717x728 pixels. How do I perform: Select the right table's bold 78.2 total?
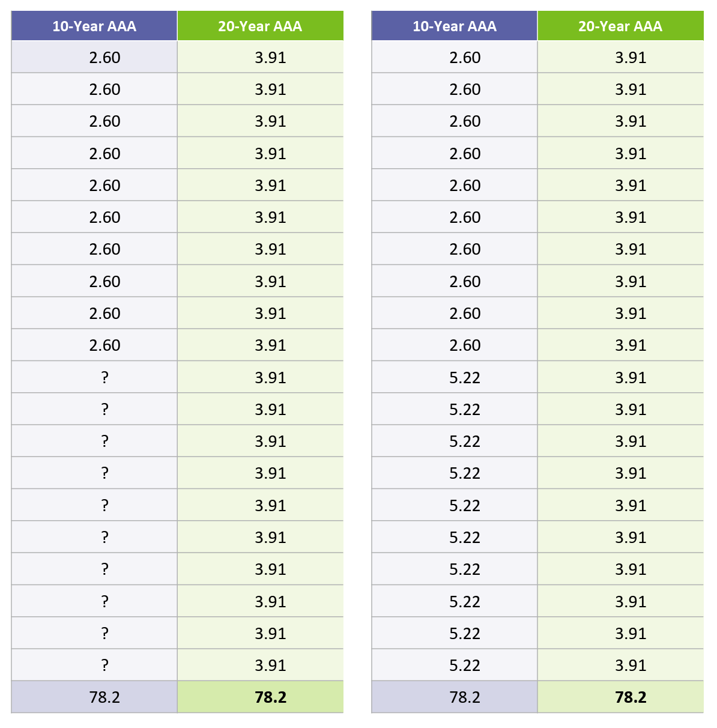(631, 697)
